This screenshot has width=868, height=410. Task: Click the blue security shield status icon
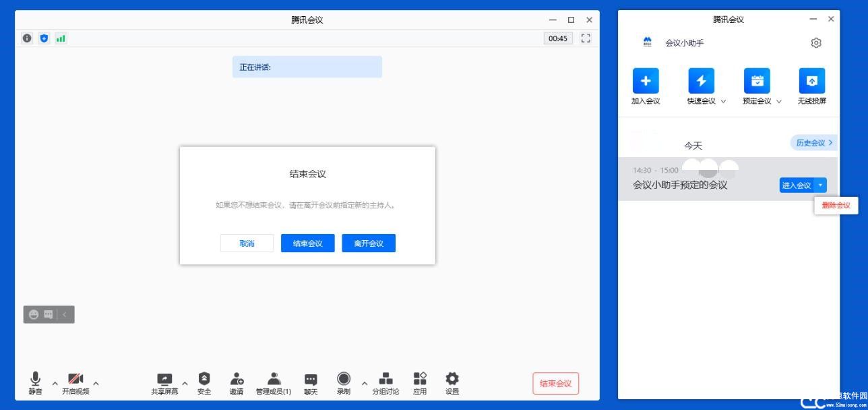pos(44,38)
